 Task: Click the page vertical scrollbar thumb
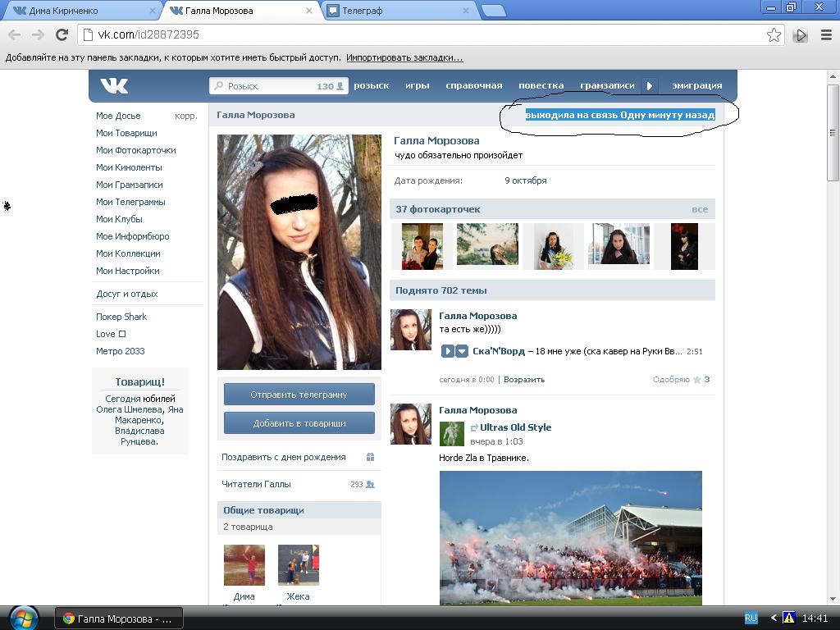(x=833, y=133)
